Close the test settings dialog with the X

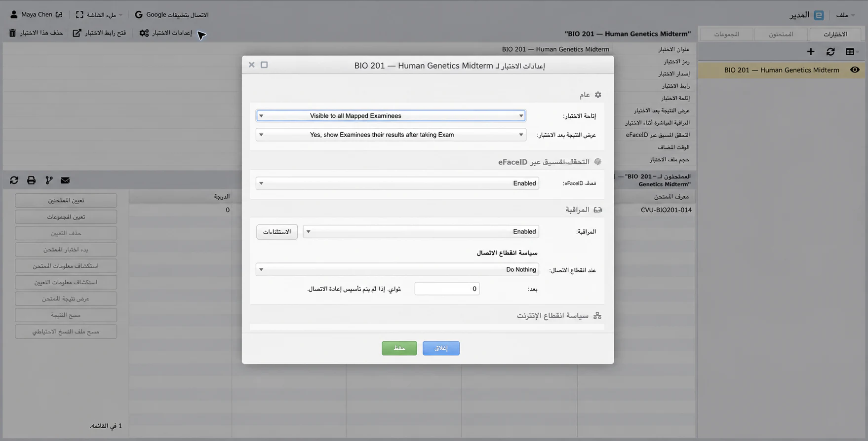251,65
